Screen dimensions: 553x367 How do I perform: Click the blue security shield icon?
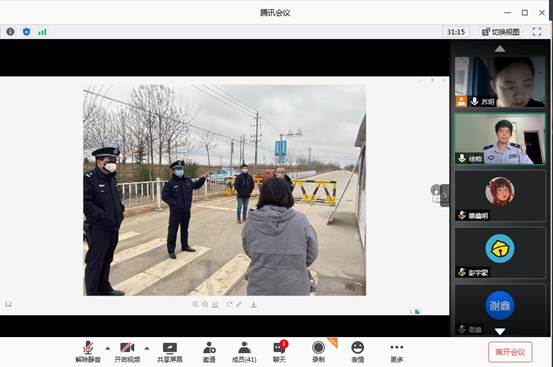point(26,32)
